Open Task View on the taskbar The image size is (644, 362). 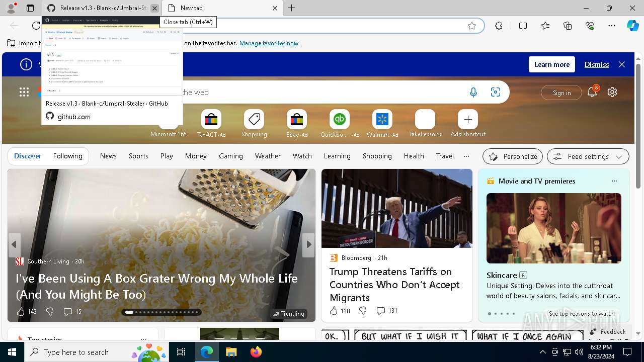tap(181, 352)
